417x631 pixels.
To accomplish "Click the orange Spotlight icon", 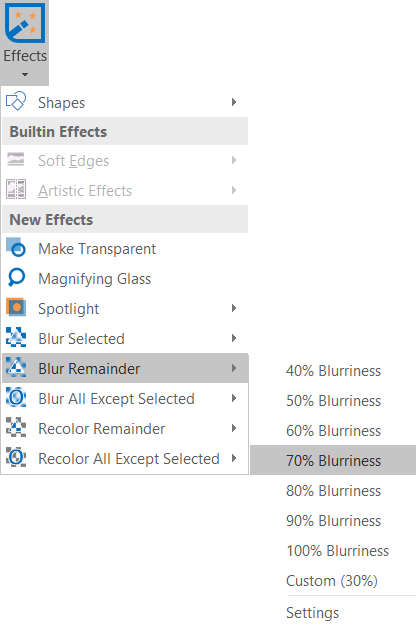I will [x=16, y=307].
